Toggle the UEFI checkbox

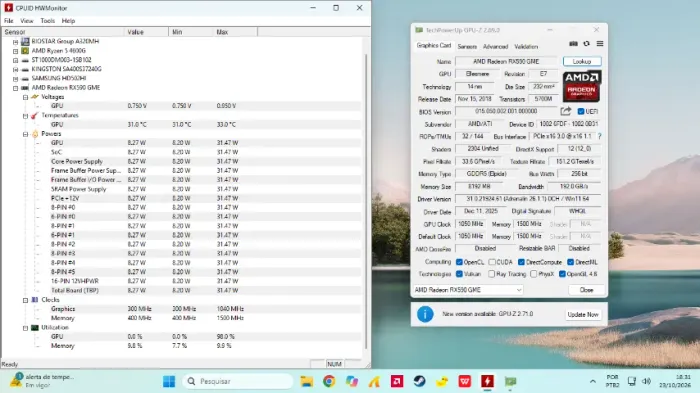581,111
